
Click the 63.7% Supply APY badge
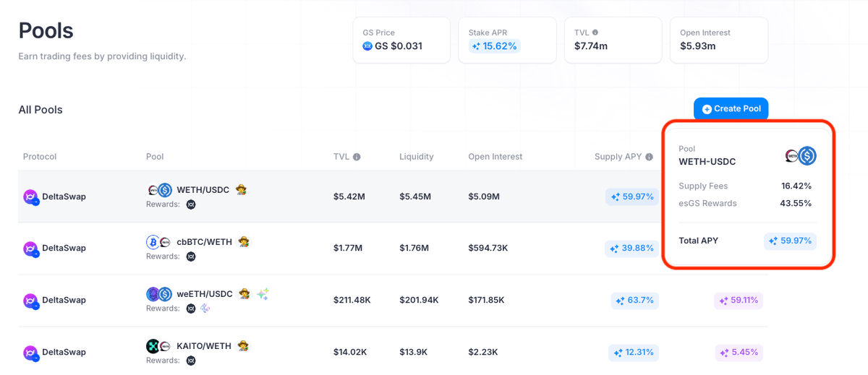click(x=634, y=301)
